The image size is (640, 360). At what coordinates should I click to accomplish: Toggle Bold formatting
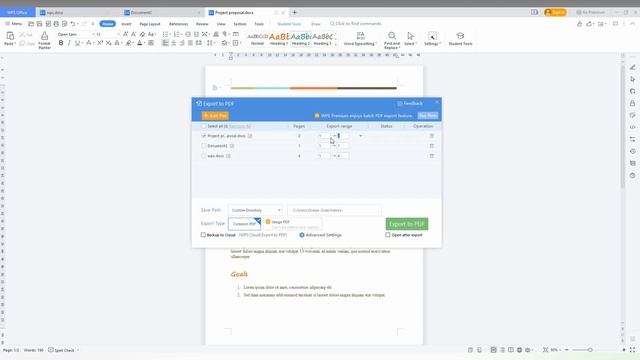[61, 43]
